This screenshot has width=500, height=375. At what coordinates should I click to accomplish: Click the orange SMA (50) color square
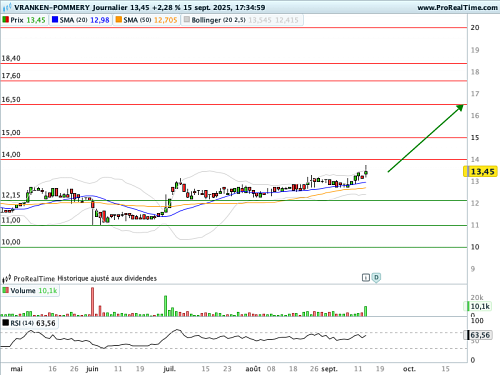(119, 20)
